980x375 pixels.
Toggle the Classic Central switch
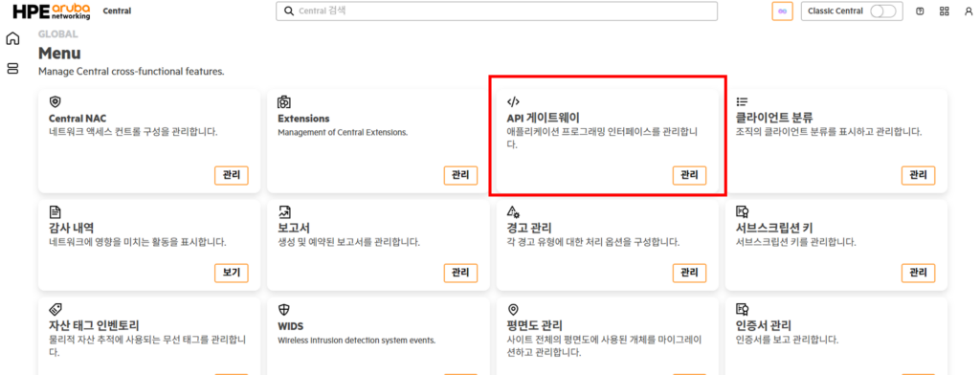point(883,11)
